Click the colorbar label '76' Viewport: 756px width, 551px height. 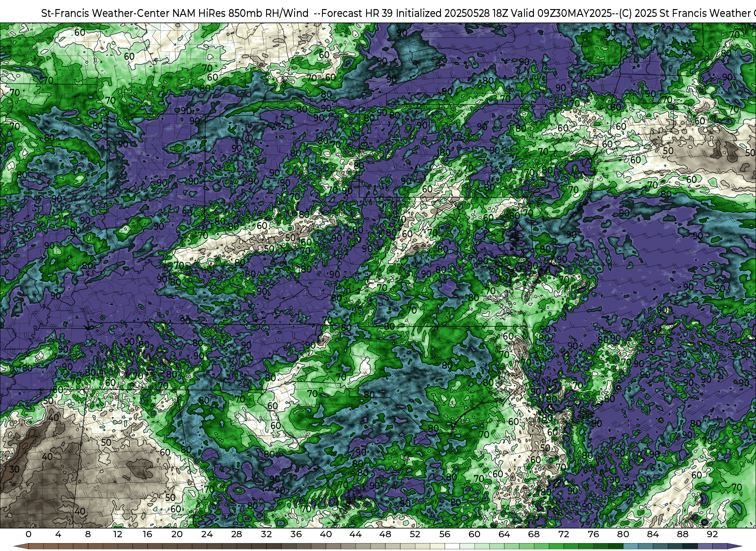click(x=593, y=534)
